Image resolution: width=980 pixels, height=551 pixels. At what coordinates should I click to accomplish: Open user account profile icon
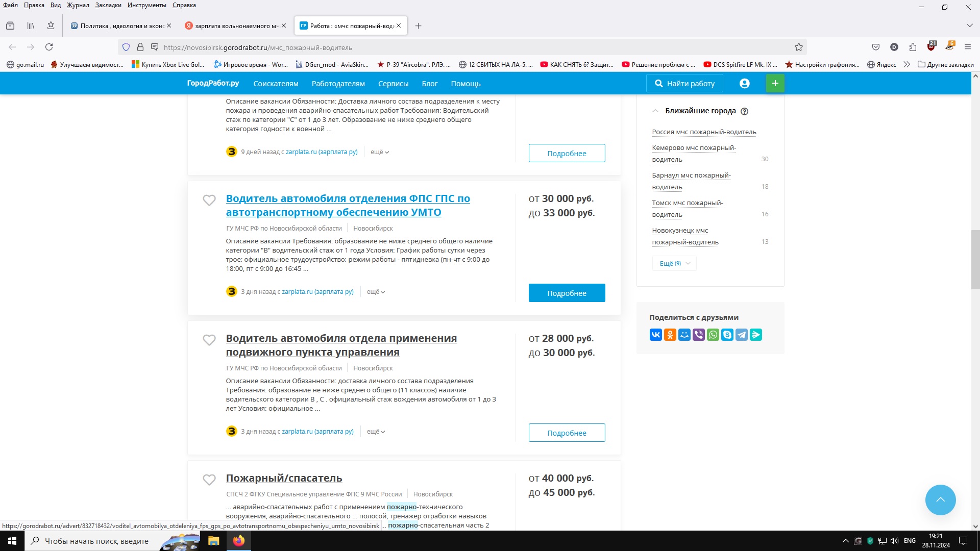(745, 84)
